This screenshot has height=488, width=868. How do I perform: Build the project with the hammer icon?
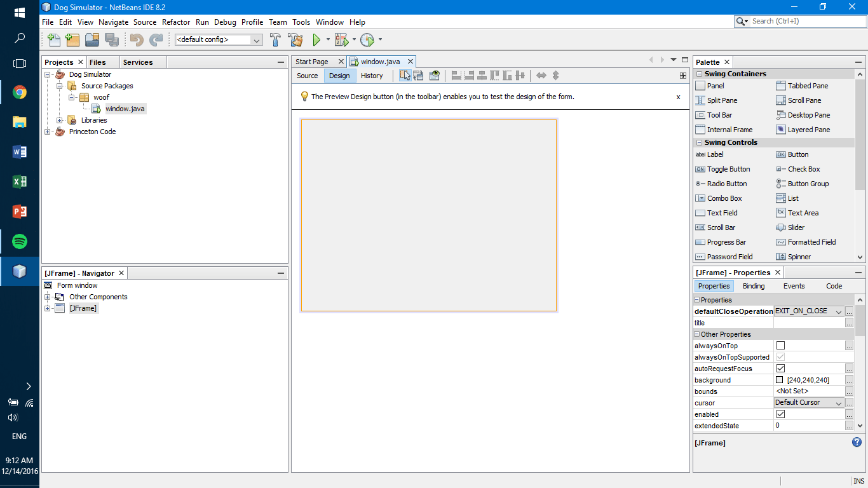[x=275, y=40]
